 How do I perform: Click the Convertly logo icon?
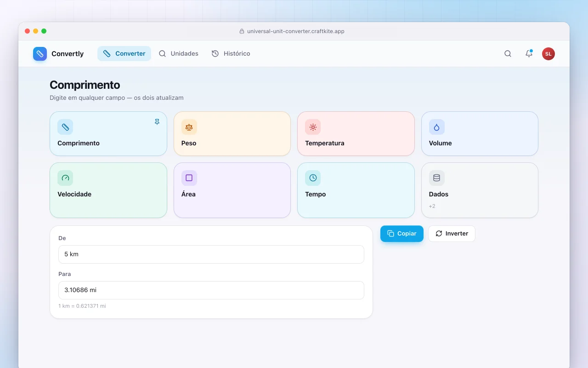tap(40, 54)
